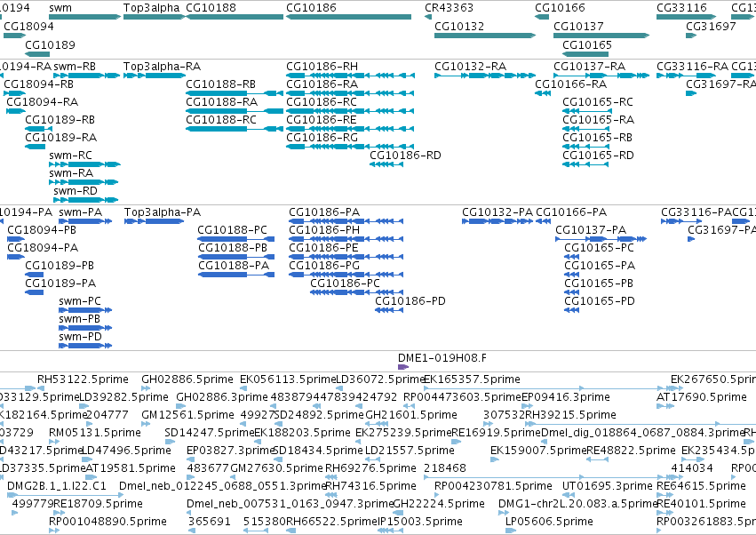Click the purple DME1-019H08.F feature arrow
This screenshot has width=756, height=535.
click(x=402, y=367)
